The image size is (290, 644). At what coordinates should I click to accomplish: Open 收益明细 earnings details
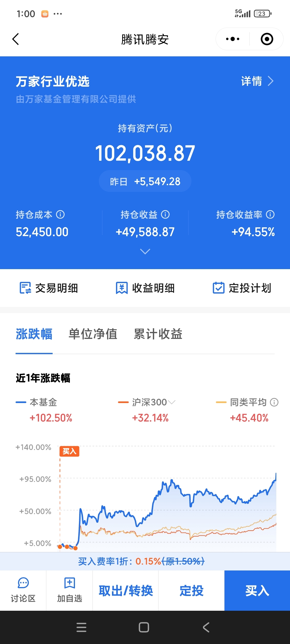[145, 288]
